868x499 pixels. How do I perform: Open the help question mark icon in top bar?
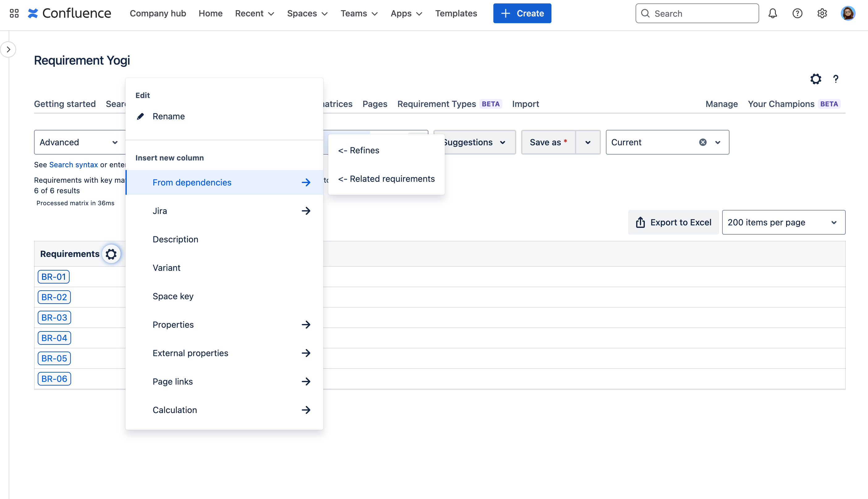tap(797, 13)
